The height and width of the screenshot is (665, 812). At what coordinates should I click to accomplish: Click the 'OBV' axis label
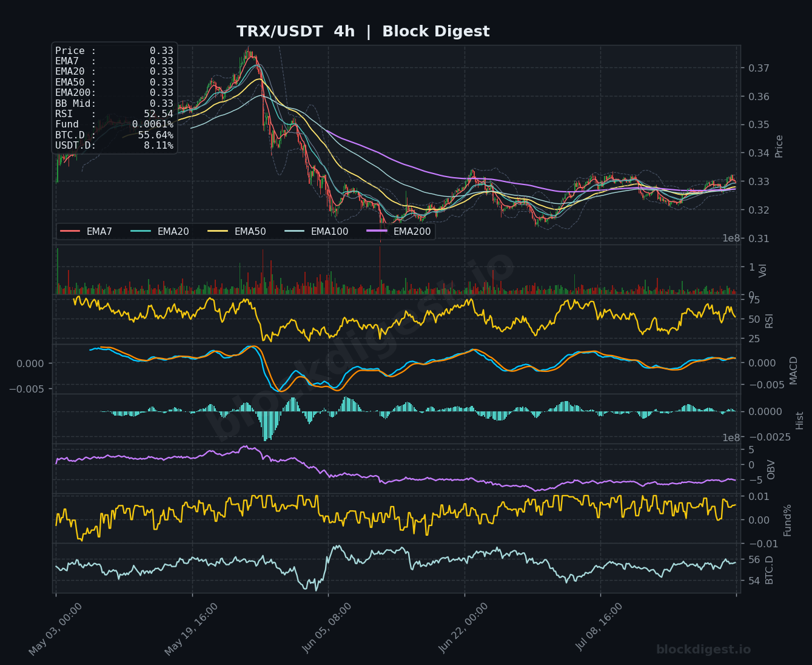771,470
